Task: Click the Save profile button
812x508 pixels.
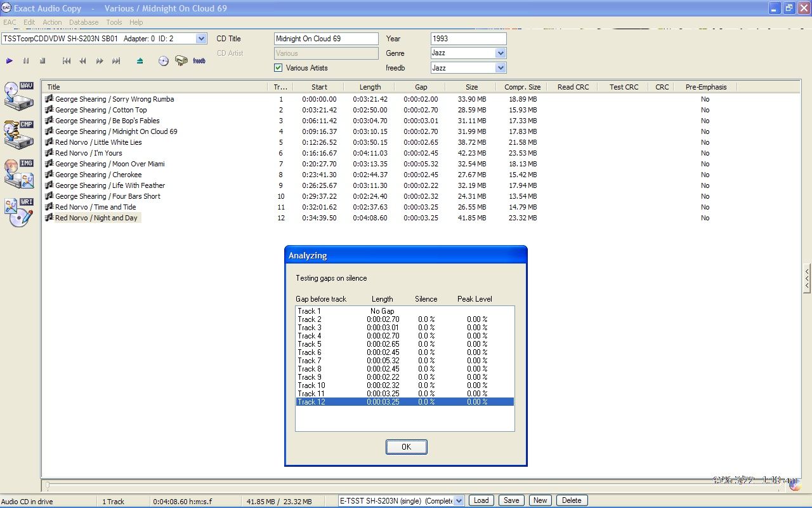Action: click(x=511, y=500)
